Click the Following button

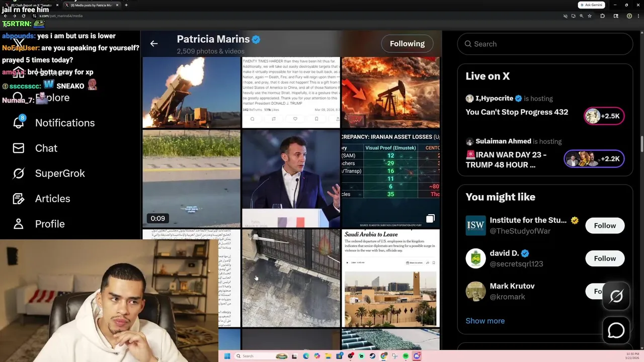click(x=407, y=44)
